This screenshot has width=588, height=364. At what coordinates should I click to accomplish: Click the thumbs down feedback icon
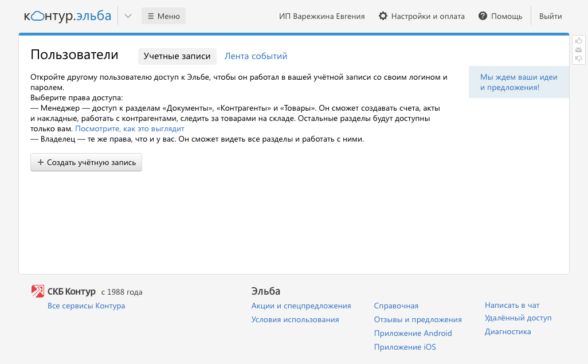(x=579, y=58)
